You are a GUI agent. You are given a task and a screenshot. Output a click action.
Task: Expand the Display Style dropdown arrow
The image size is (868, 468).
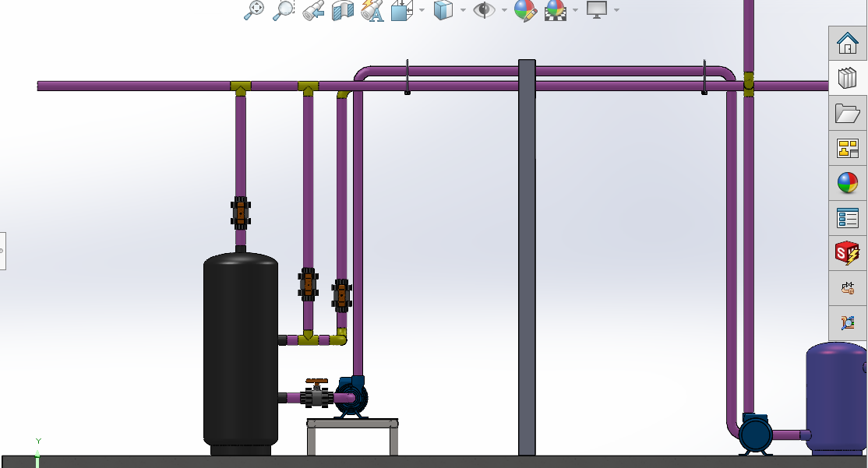tap(463, 10)
